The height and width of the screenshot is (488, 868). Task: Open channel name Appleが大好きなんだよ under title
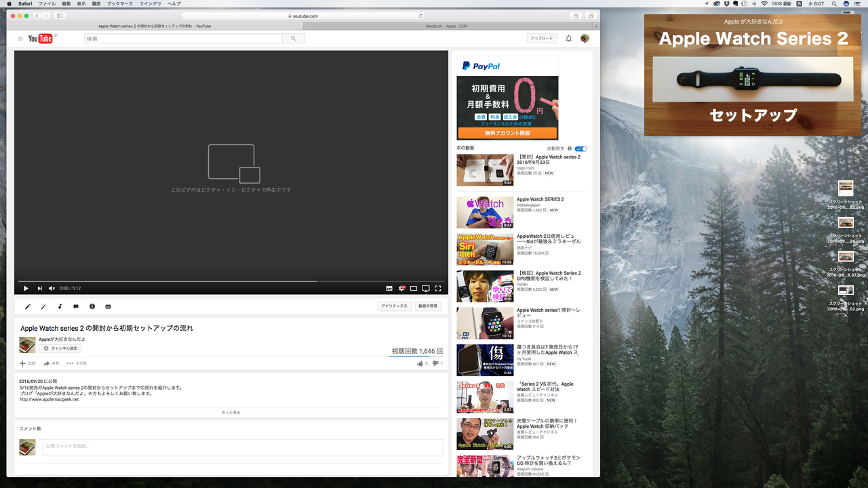click(x=62, y=339)
